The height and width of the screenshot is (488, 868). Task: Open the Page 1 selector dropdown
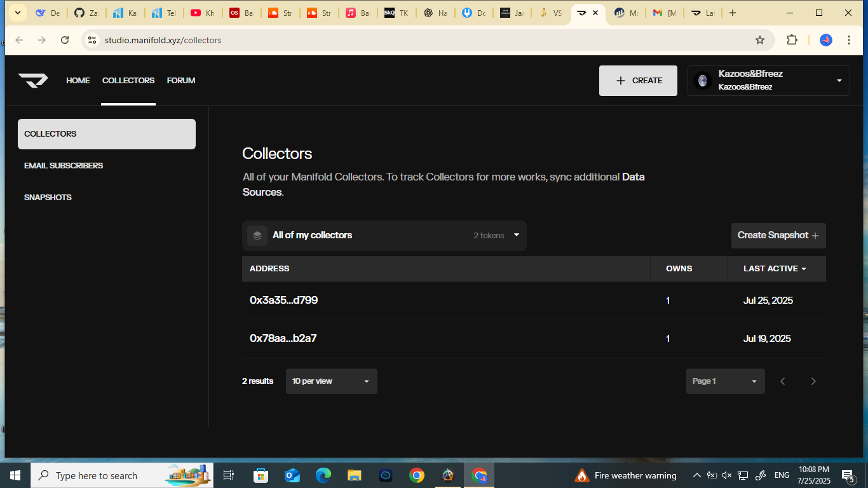click(725, 381)
